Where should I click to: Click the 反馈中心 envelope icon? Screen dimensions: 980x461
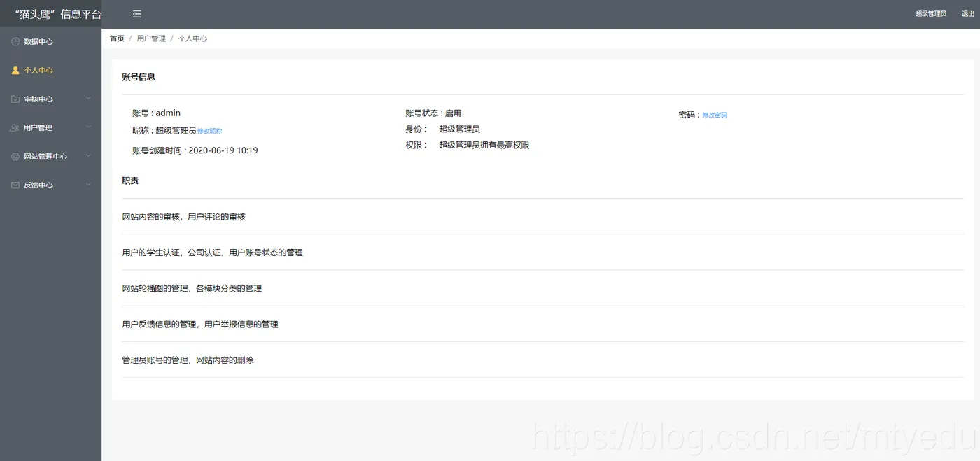point(15,185)
